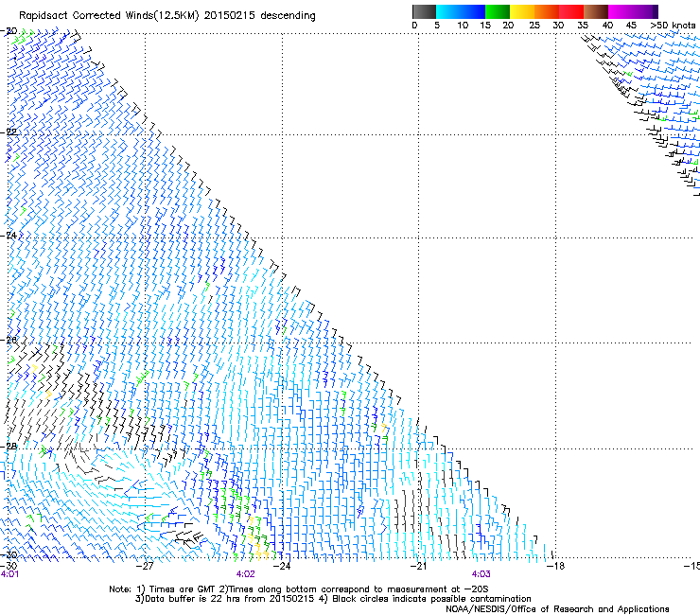Image resolution: width=700 pixels, height=615 pixels.
Task: Click the '-26' latitude axis label
Action: click(9, 341)
